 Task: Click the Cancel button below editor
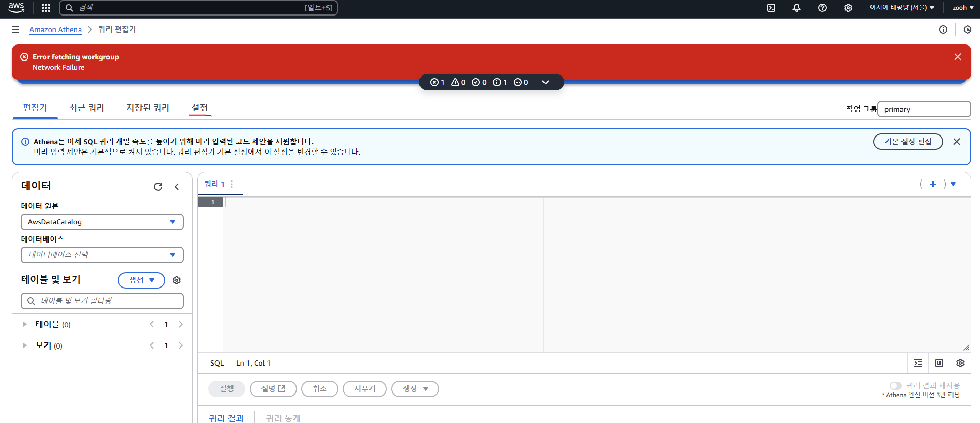tap(320, 389)
